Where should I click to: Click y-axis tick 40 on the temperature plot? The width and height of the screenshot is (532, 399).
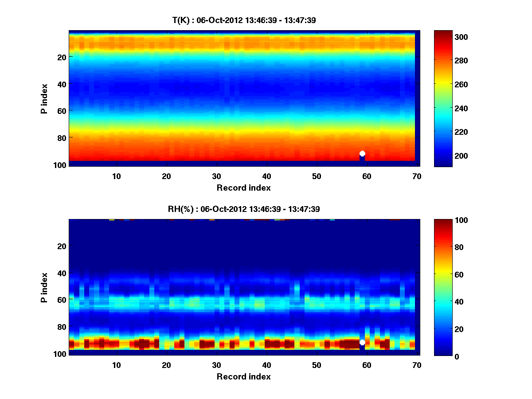(61, 84)
